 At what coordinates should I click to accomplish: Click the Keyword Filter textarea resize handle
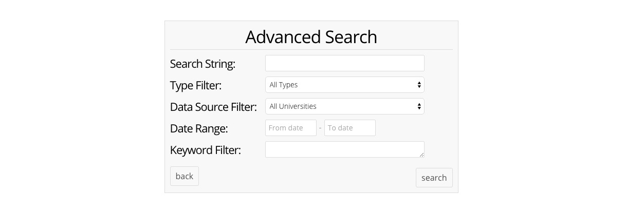click(422, 155)
